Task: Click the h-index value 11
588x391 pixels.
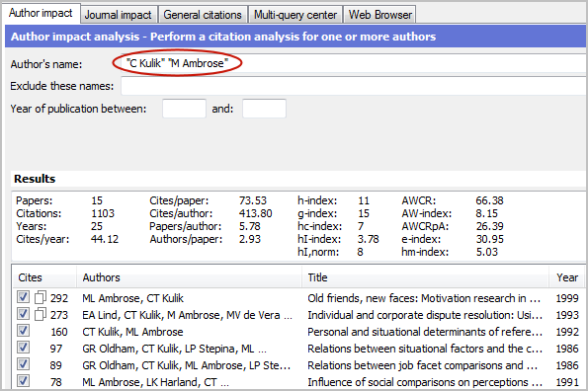Action: click(x=364, y=200)
